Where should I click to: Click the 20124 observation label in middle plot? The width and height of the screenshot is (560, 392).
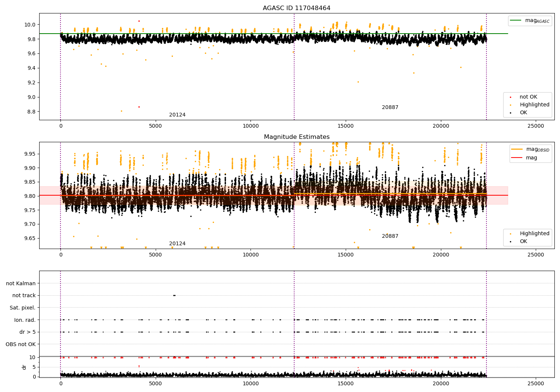pyautogui.click(x=177, y=244)
